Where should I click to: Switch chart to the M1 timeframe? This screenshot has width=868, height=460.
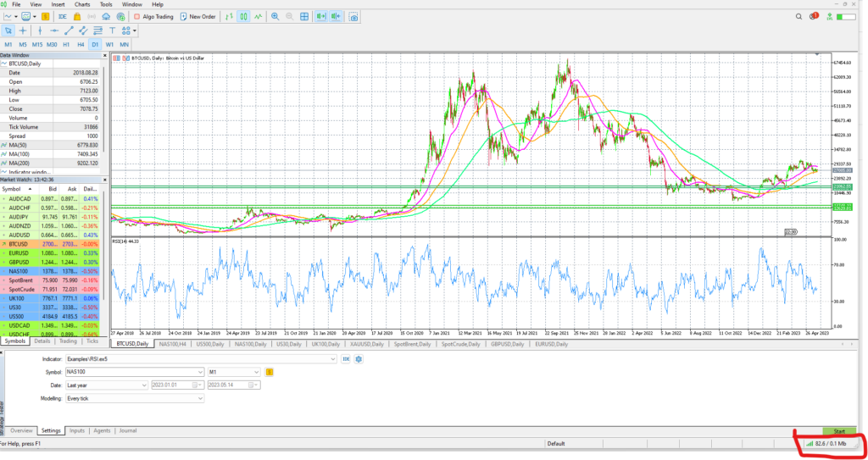8,44
